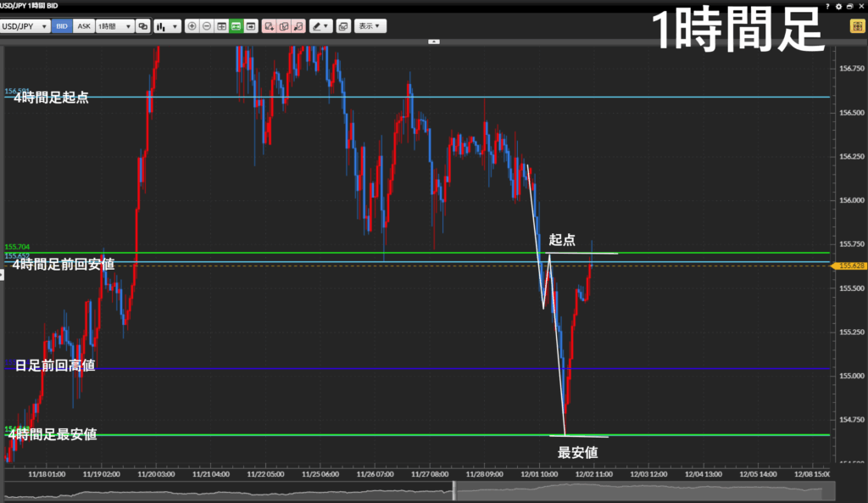Click the help question mark button
Image resolution: width=868 pixels, height=503 pixels.
827,6
